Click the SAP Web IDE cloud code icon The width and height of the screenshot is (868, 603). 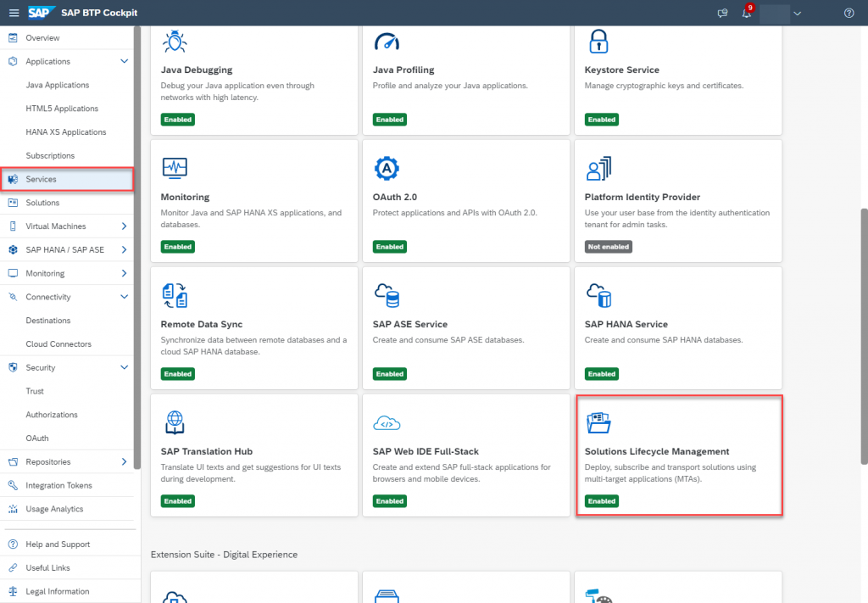pyautogui.click(x=387, y=423)
